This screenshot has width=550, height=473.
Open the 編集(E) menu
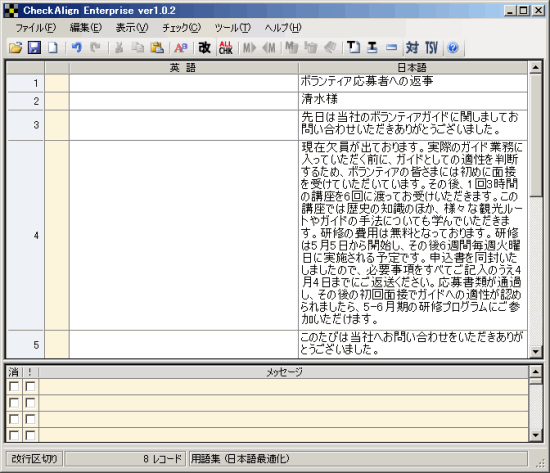(86, 28)
